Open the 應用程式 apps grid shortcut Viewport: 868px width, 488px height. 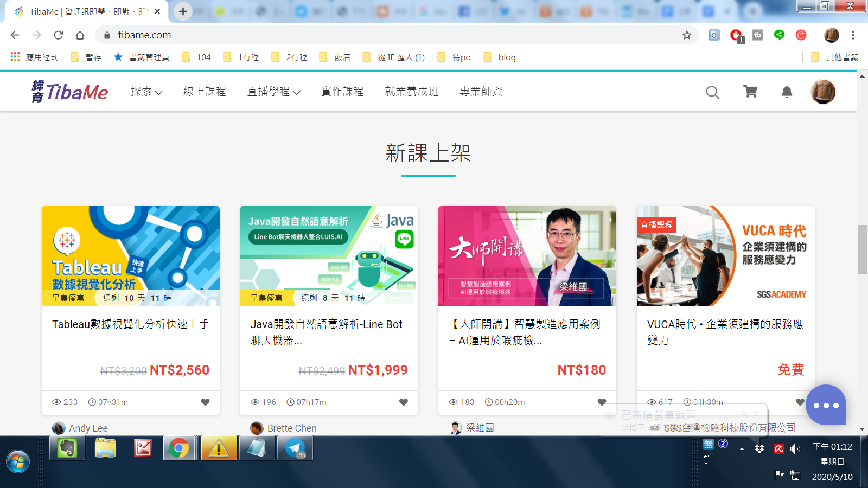(34, 57)
